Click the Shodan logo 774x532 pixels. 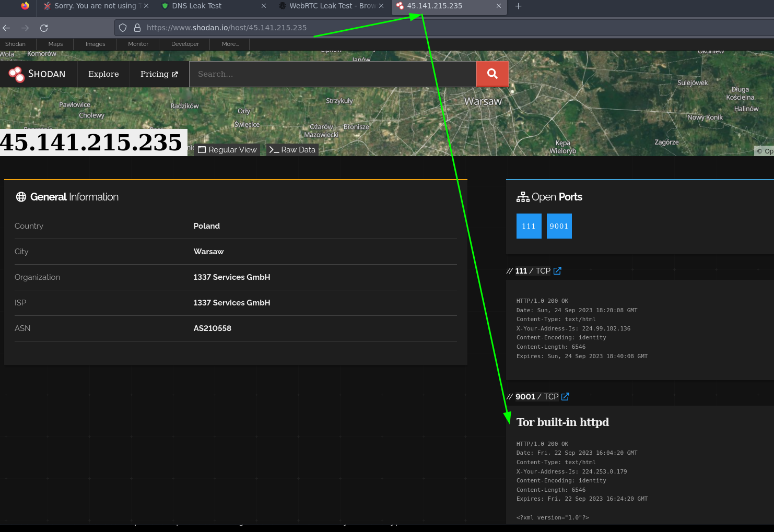point(37,74)
